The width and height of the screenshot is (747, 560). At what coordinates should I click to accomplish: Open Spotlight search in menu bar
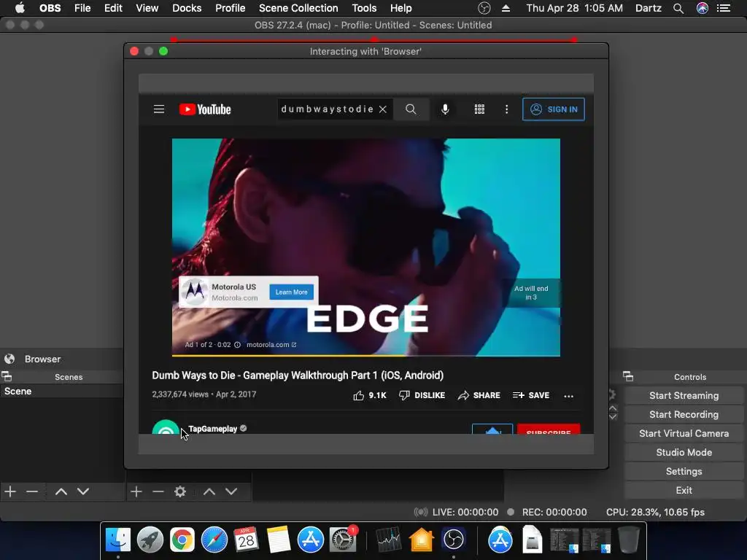click(x=678, y=8)
